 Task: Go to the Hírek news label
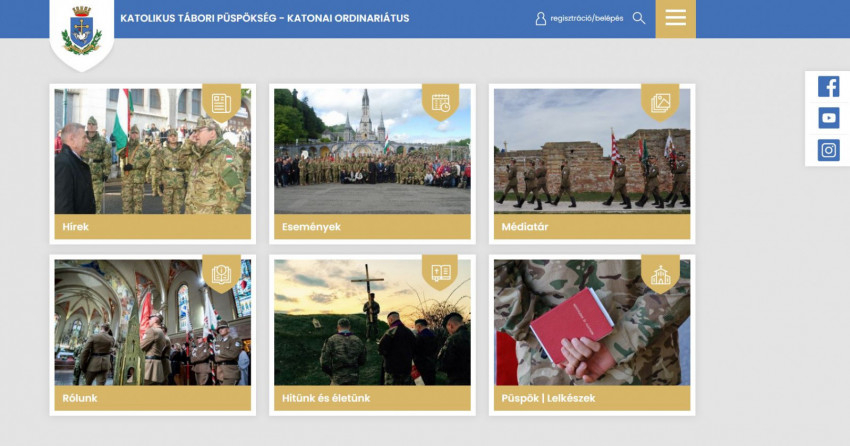[76, 227]
